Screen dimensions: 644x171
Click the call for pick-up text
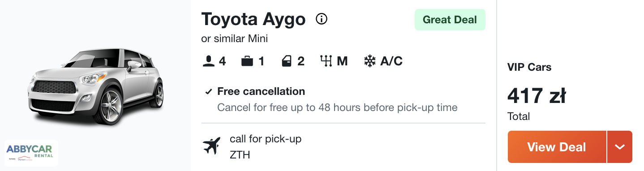point(266,139)
